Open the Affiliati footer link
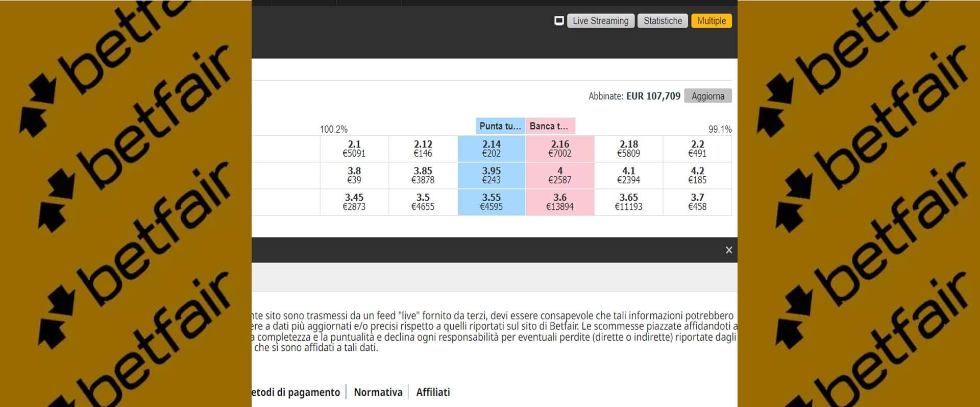Image resolution: width=980 pixels, height=407 pixels. click(x=433, y=392)
